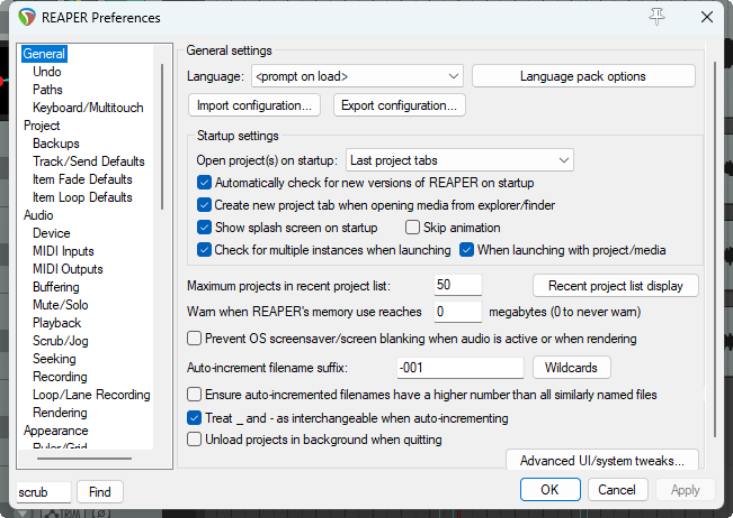The height and width of the screenshot is (518, 733).
Task: Open the Mute/Solo preferences page
Action: click(x=60, y=305)
